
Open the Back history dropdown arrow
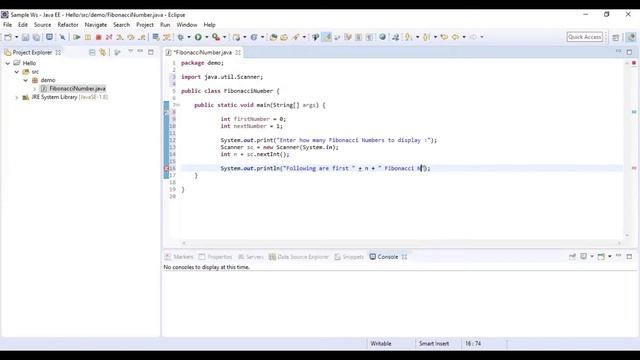[464, 37]
